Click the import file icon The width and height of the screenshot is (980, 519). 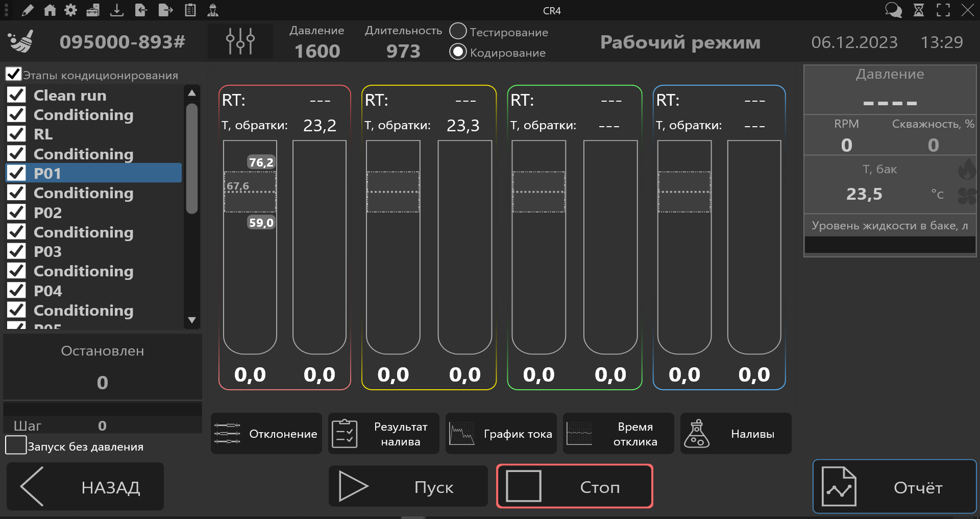click(x=141, y=10)
